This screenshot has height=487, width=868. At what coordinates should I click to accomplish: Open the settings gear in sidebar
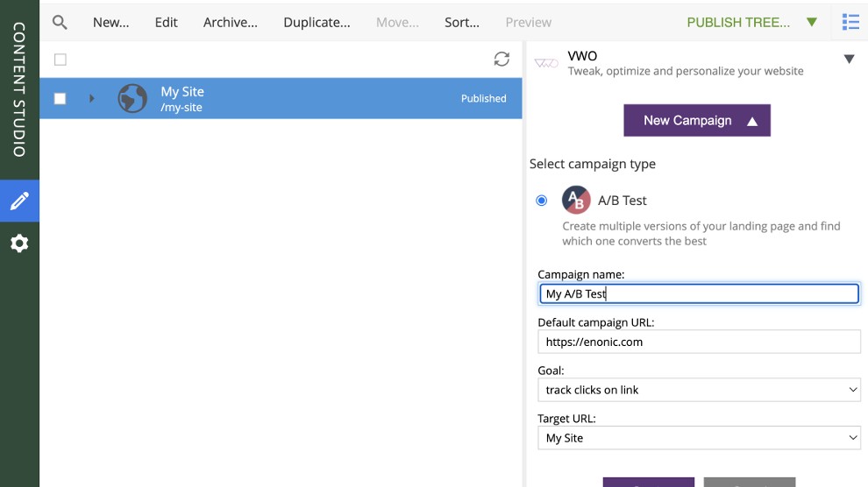(x=19, y=243)
